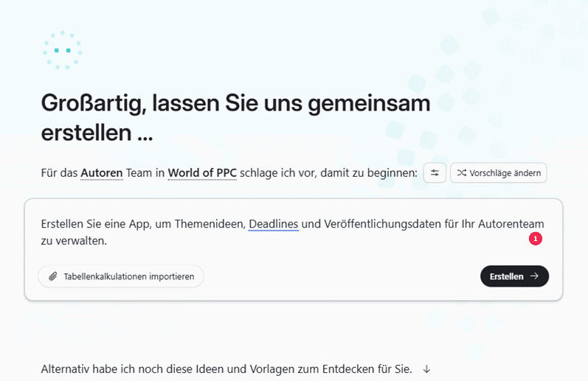Viewport: 588px width, 381px height.
Task: Click 'zu verwalten.' on the prompt's second line
Action: 74,240
